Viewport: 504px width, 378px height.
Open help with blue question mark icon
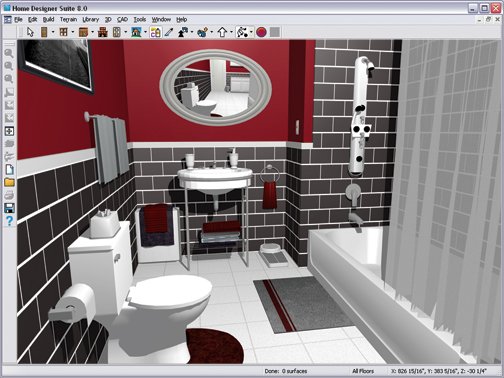click(x=9, y=221)
